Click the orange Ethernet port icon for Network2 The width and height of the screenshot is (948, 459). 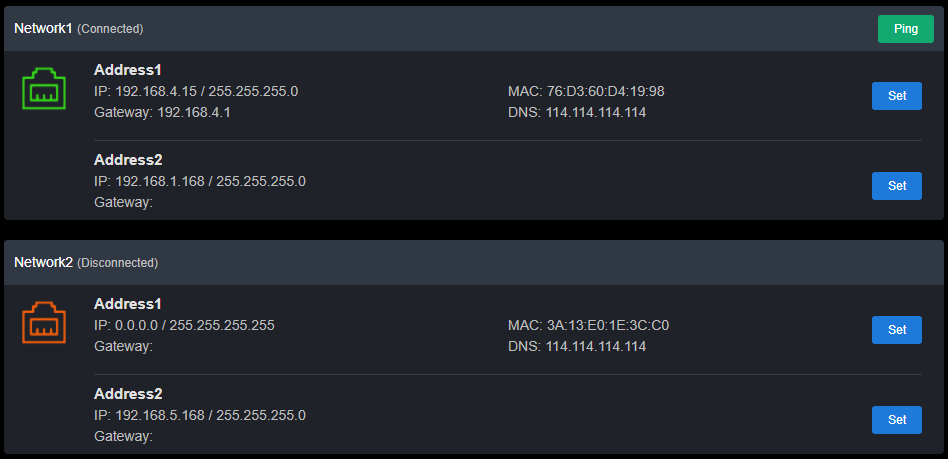point(44,323)
